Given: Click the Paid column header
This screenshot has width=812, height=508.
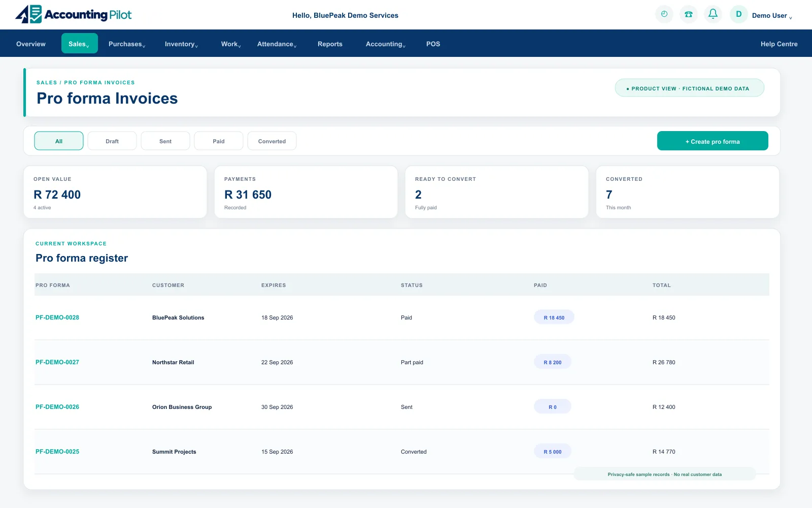Looking at the screenshot, I should coord(540,285).
